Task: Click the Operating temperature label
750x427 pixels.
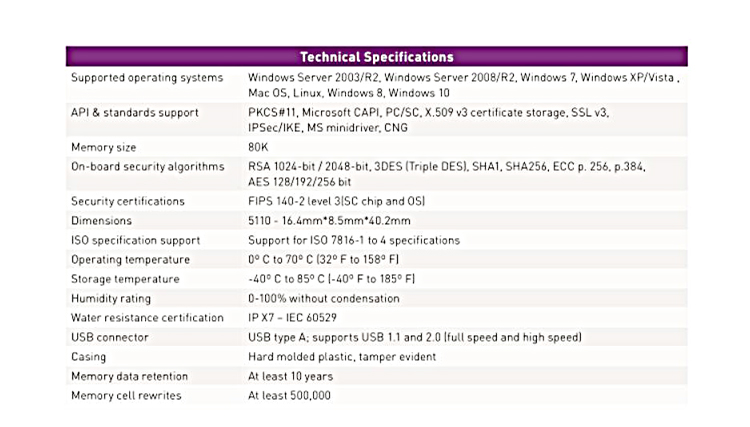Action: pyautogui.click(x=130, y=260)
